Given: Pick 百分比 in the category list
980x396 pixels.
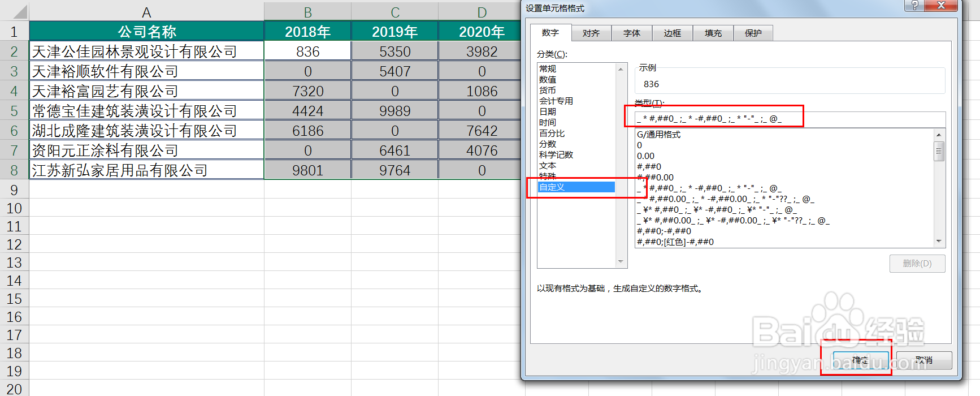Looking at the screenshot, I should point(576,133).
